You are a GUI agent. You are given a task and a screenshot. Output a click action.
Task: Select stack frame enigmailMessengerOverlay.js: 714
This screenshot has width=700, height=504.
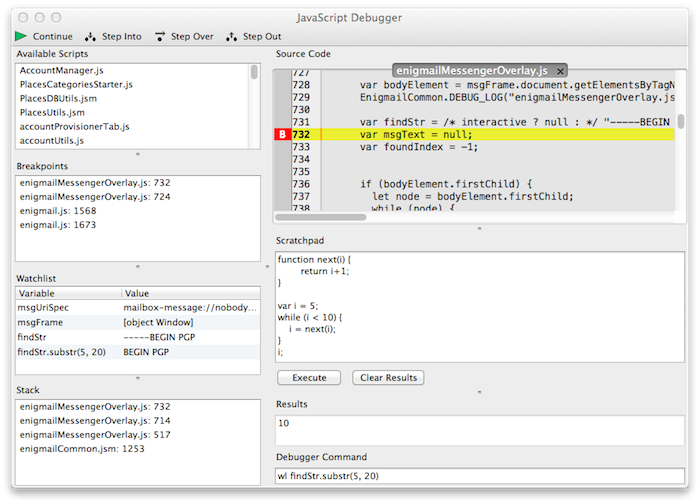(x=95, y=421)
